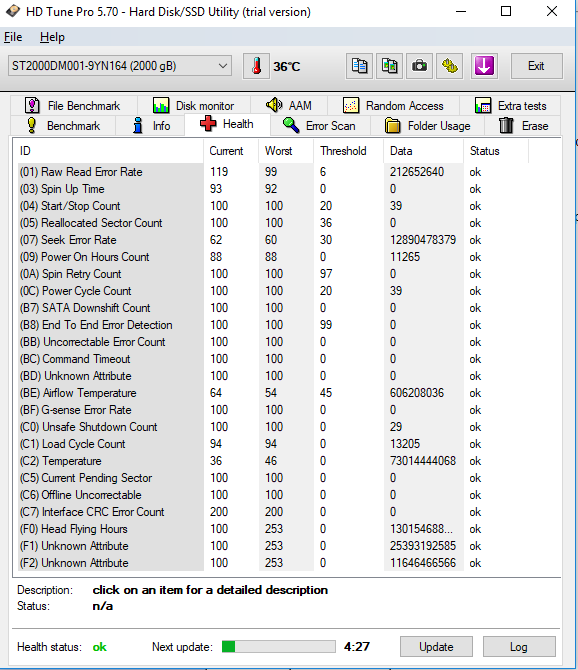The width and height of the screenshot is (578, 670).
Task: Click the Random Access scatter icon
Action: pyautogui.click(x=351, y=105)
